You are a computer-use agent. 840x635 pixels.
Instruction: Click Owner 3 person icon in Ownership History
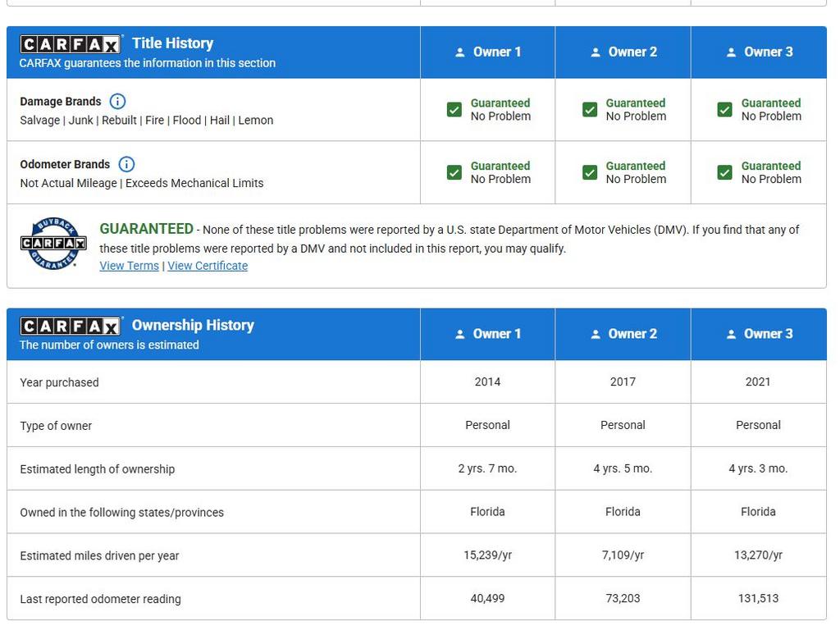coord(731,335)
